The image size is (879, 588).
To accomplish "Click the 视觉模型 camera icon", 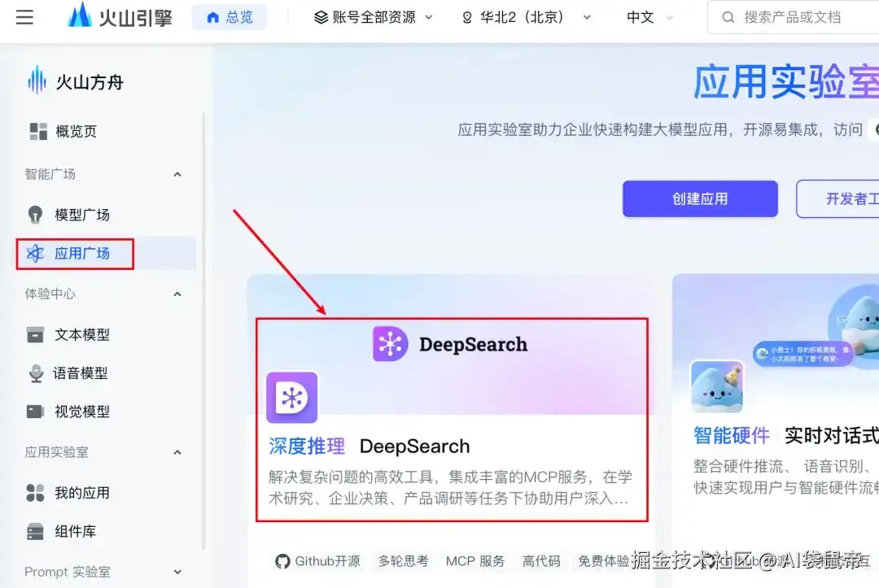I will (35, 412).
